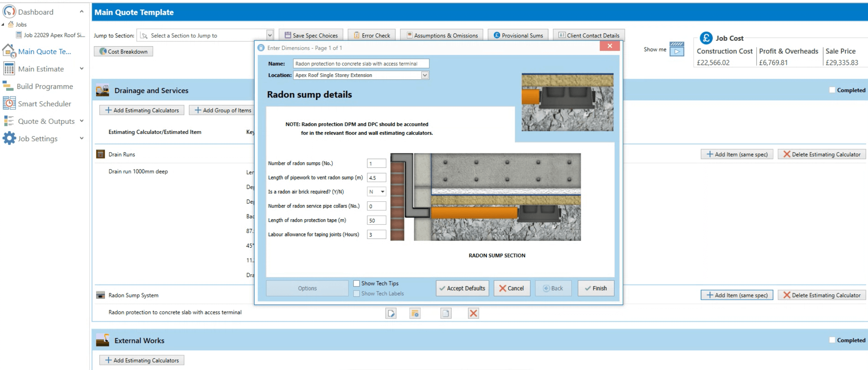Collapse the Jobs tree node arrow

(3, 24)
